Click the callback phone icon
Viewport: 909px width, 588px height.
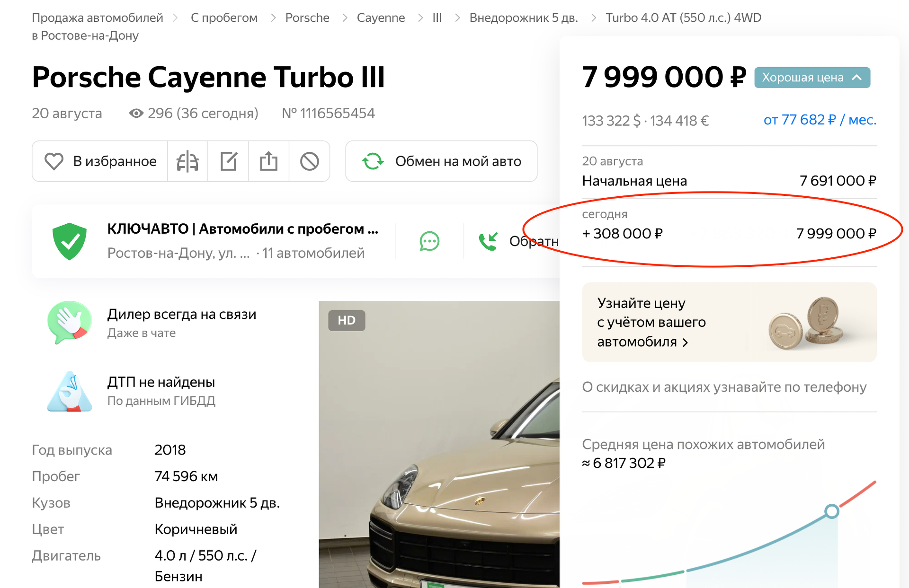[488, 241]
